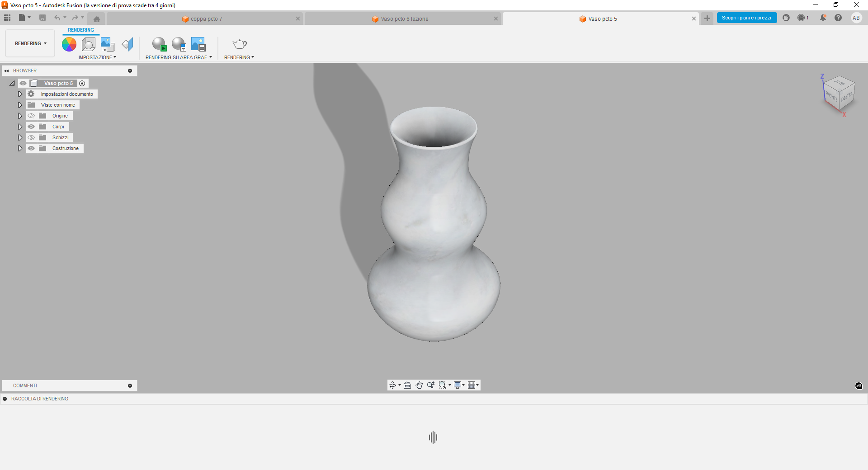The width and height of the screenshot is (868, 470).
Task: Toggle visibility of Corpi folder
Action: (x=31, y=127)
